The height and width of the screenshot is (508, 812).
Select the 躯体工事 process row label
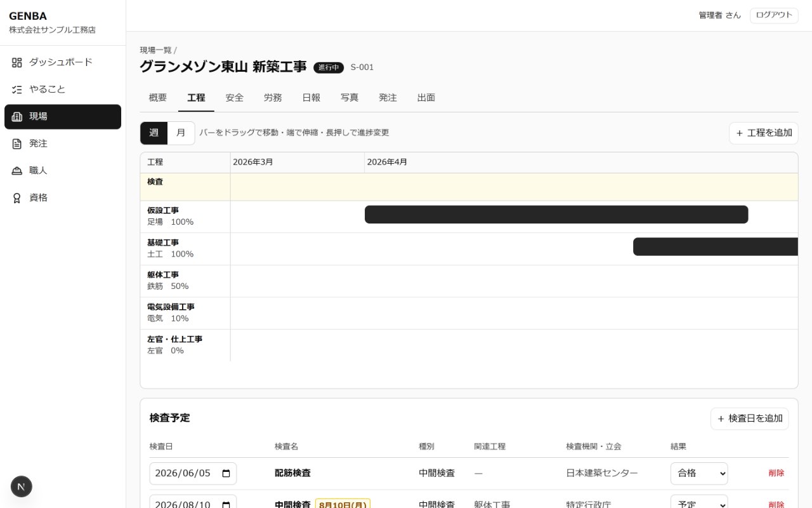click(x=185, y=281)
